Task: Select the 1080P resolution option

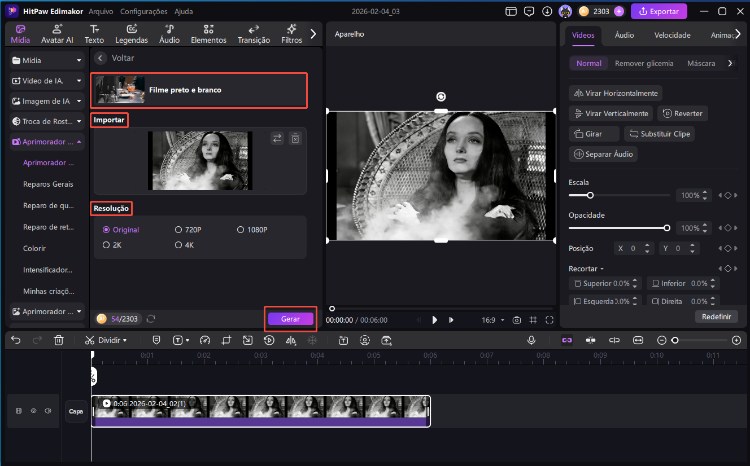Action: point(252,230)
